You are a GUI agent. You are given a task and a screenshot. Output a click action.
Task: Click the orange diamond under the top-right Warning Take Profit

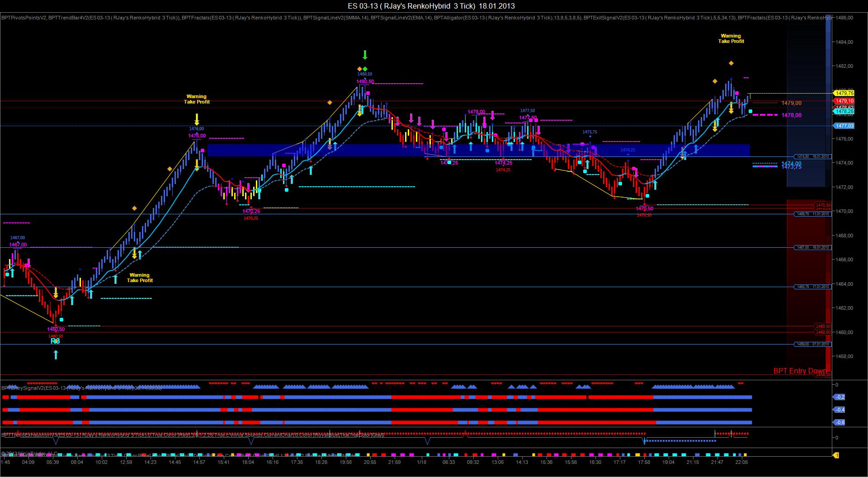pos(731,63)
